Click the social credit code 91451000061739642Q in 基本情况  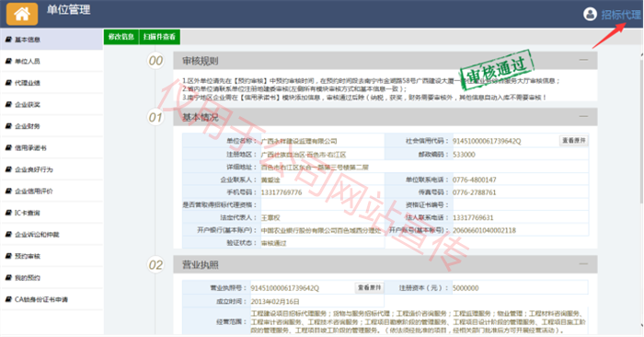click(487, 141)
